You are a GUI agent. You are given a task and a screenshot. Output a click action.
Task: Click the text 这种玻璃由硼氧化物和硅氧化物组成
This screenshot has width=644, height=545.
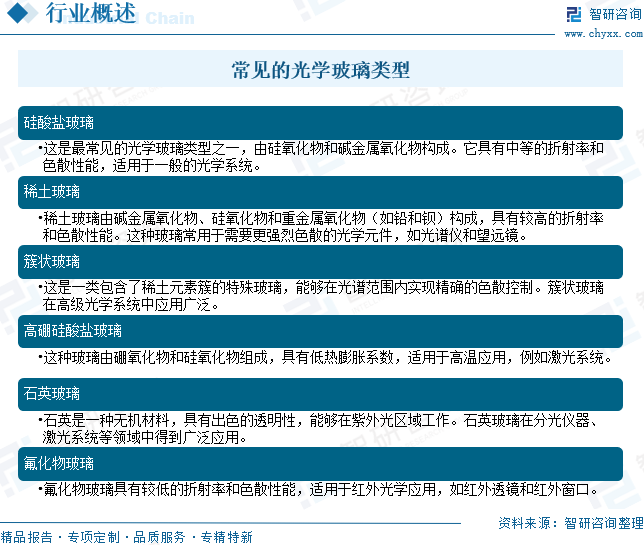click(x=155, y=357)
